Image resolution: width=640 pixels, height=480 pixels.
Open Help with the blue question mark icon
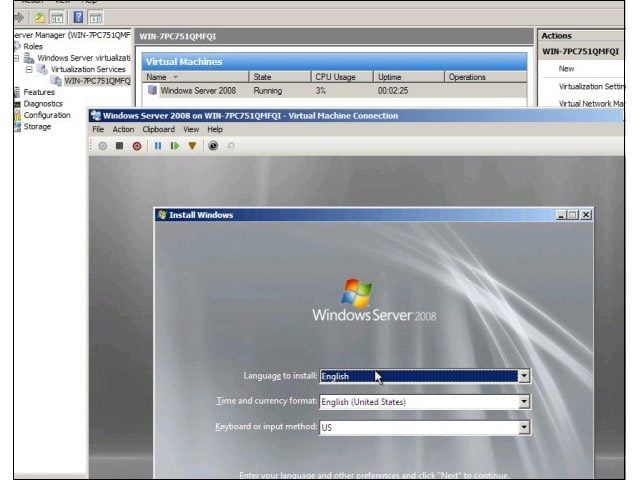[x=78, y=17]
